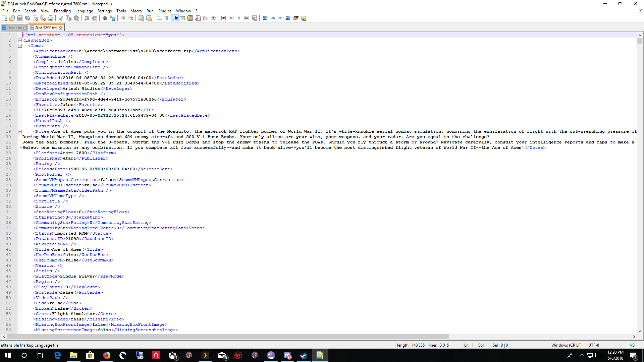Click the Paste toolbar icon
This screenshot has height=362, width=644.
point(76,18)
